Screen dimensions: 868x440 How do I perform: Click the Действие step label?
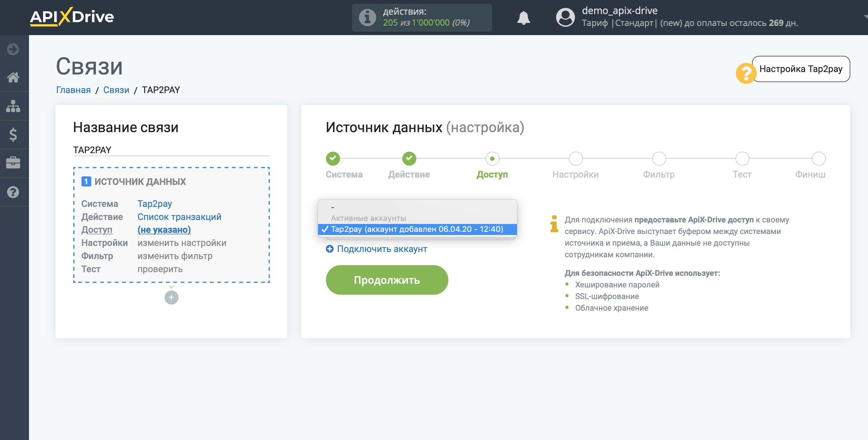point(409,175)
